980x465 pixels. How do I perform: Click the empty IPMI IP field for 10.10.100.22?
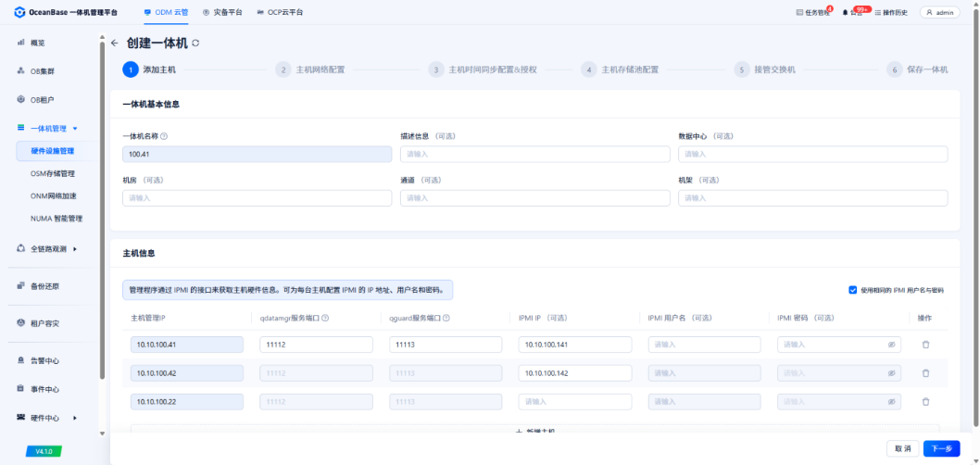[575, 402]
